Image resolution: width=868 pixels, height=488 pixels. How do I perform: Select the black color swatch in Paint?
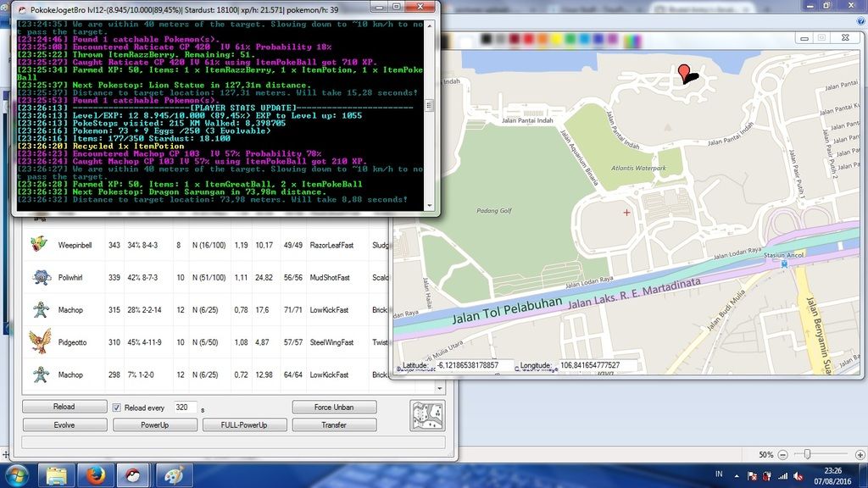pyautogui.click(x=486, y=39)
